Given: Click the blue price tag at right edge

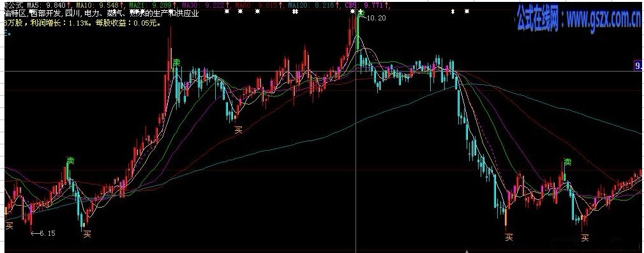Looking at the screenshot, I should 639,66.
